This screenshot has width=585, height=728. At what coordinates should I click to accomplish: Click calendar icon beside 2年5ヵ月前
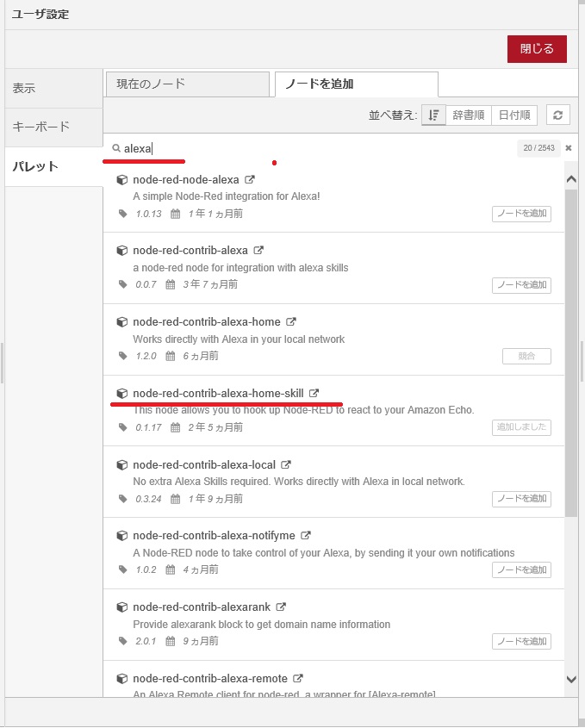click(x=175, y=427)
